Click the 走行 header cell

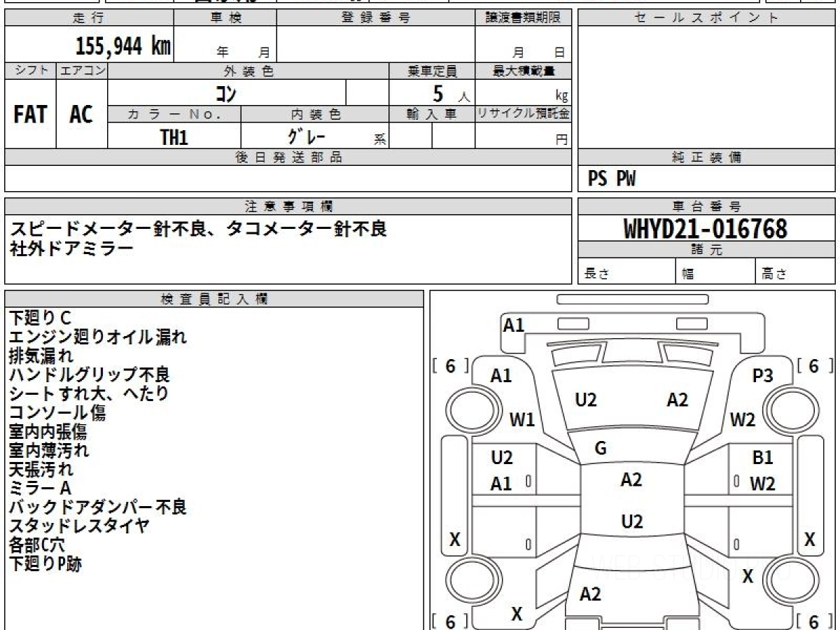click(89, 18)
